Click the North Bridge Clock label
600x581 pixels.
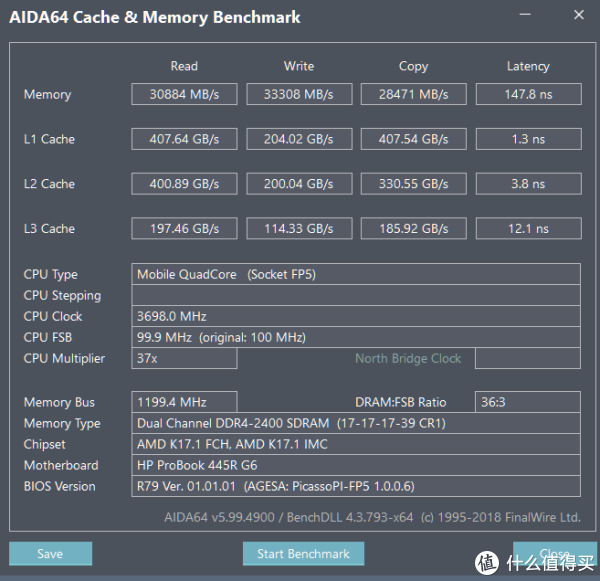pos(408,358)
